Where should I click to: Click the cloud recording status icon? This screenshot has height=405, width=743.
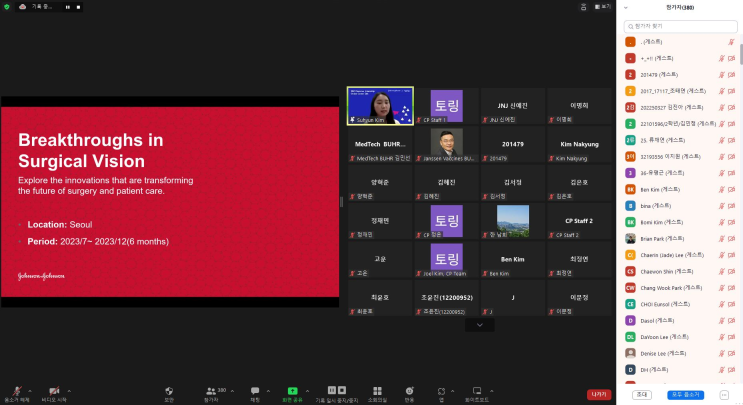(22, 7)
